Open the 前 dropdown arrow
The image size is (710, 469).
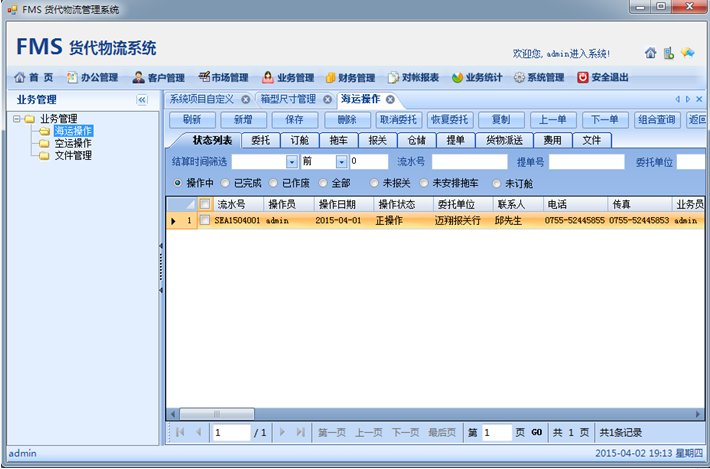point(341,161)
